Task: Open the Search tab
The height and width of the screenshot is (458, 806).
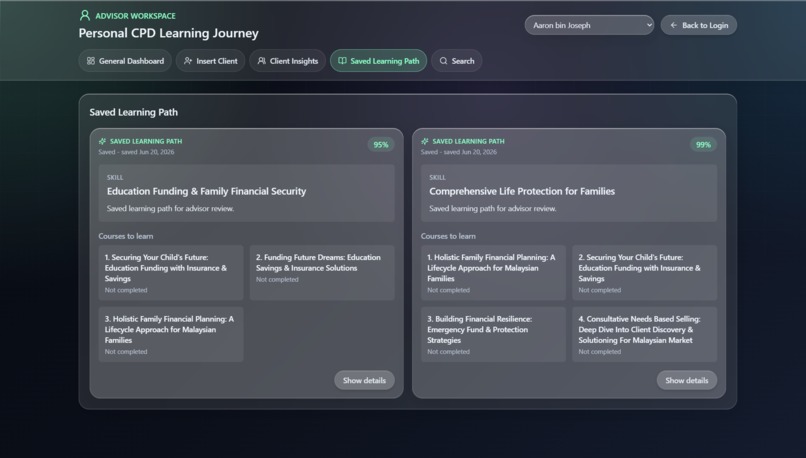Action: 456,61
